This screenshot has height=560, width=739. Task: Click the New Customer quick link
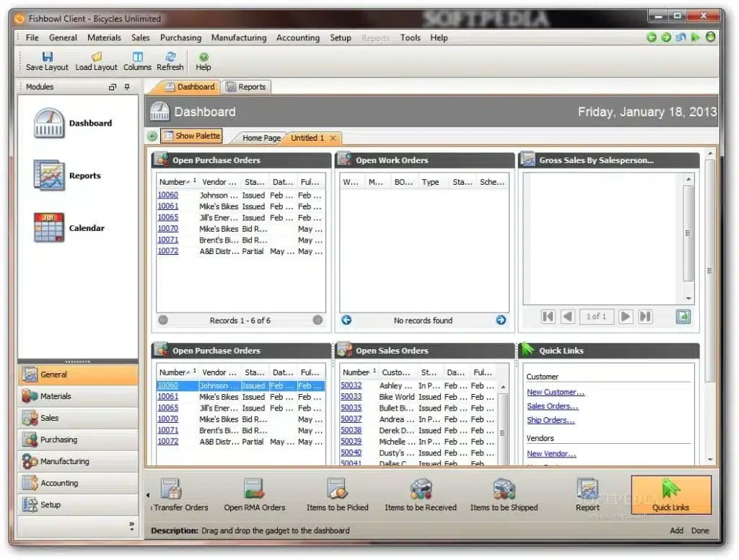[556, 392]
